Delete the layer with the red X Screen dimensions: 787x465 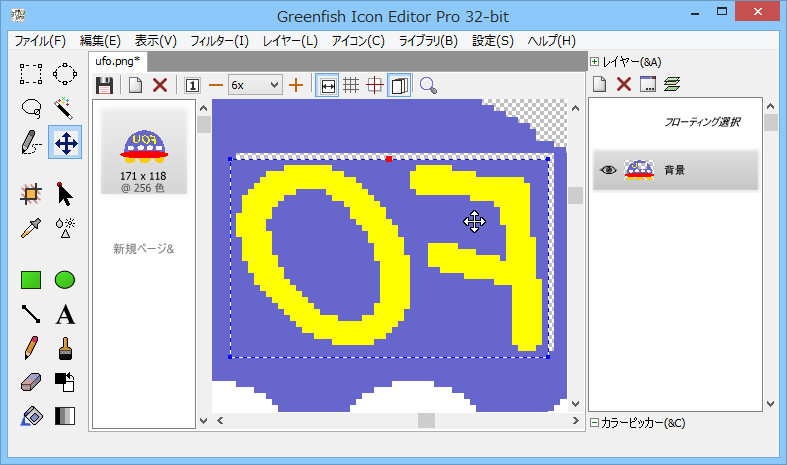click(623, 84)
